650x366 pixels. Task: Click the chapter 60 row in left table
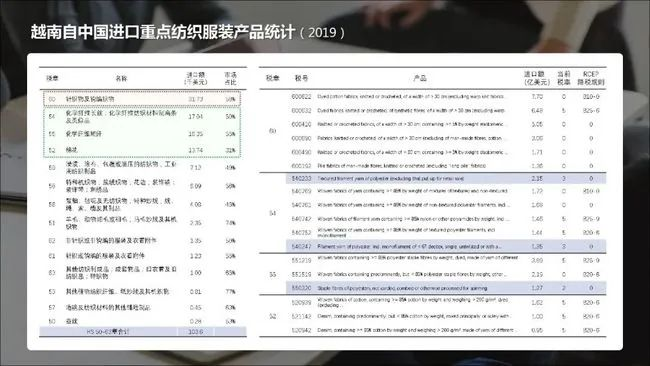[x=142, y=99]
